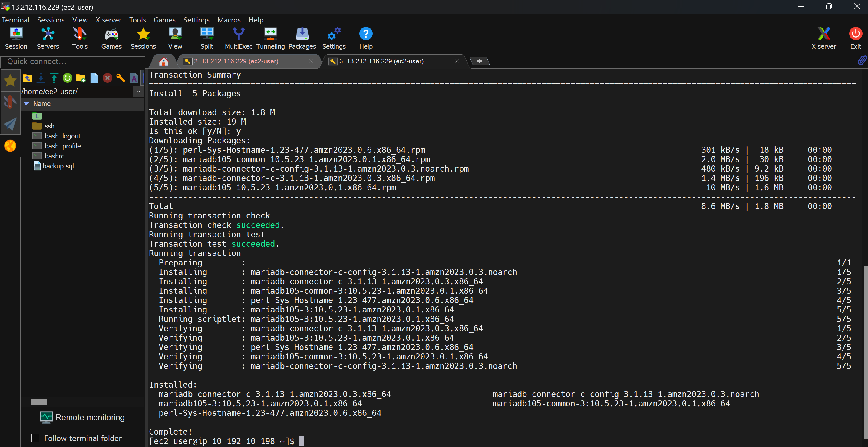868x447 pixels.
Task: Open the Sessions star icon
Action: click(x=143, y=38)
